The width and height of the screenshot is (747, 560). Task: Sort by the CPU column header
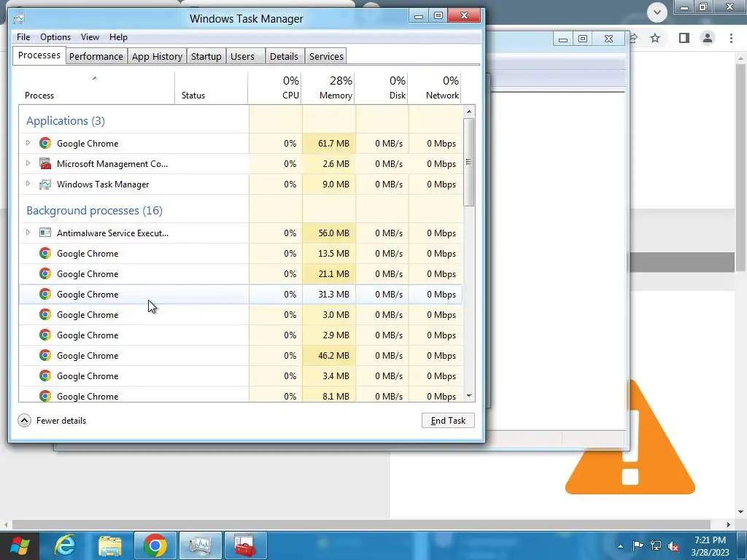coord(275,88)
